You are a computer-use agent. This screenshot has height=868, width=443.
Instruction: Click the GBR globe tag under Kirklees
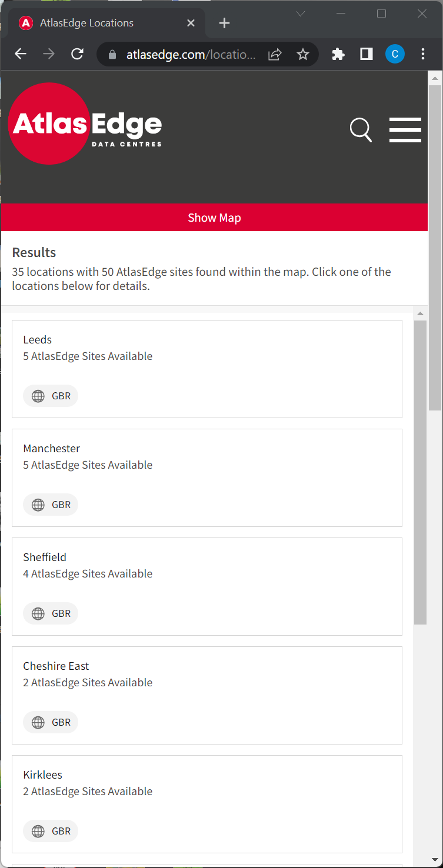coord(51,831)
